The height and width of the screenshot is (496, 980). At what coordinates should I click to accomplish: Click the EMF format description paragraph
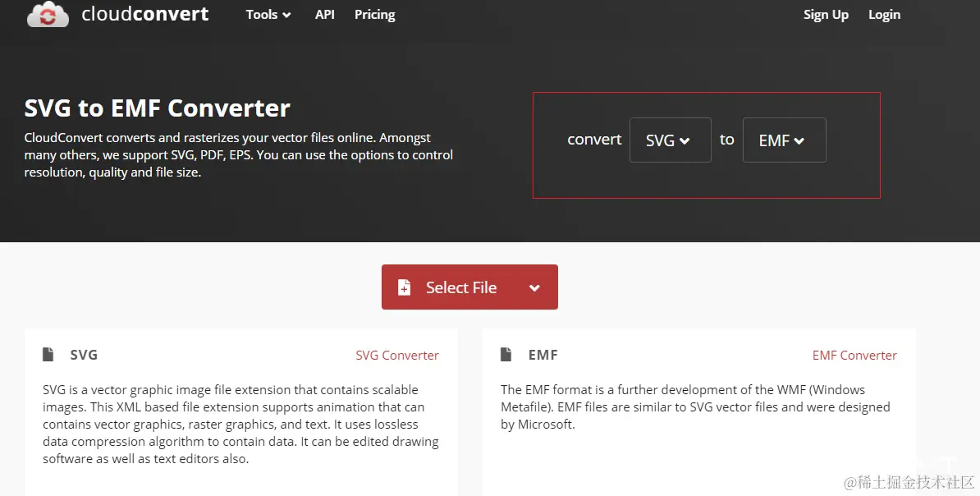[x=695, y=407]
